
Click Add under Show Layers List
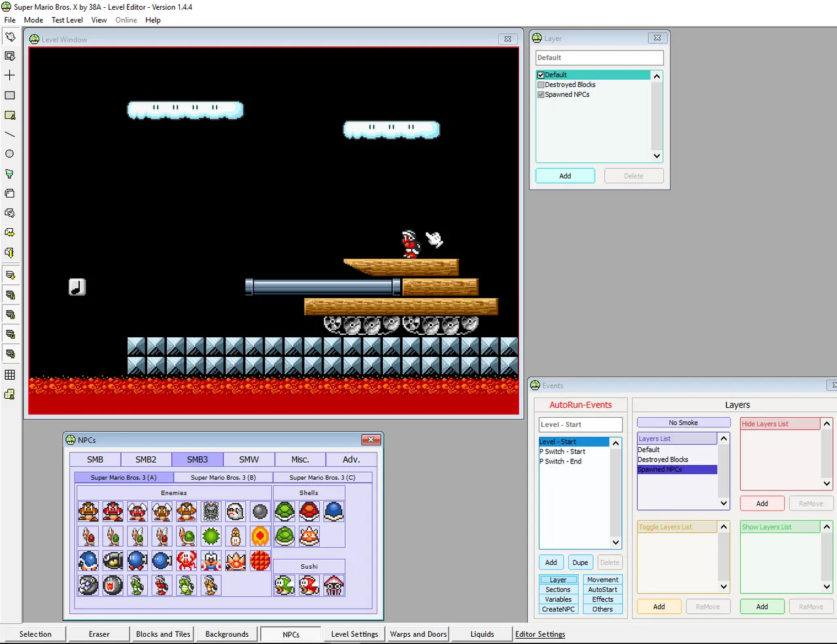click(x=762, y=607)
